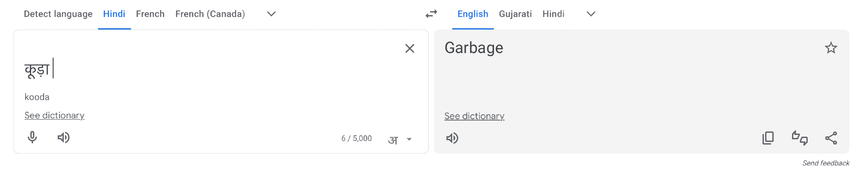This screenshot has height=178, width=868.
Task: Copy the translation to clipboard
Action: coord(768,138)
